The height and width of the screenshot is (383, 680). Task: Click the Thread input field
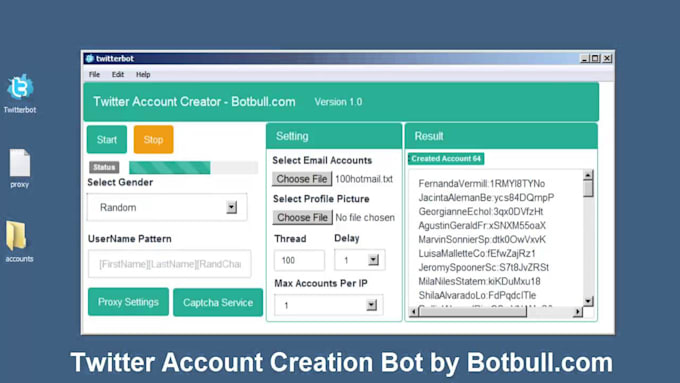click(x=299, y=260)
